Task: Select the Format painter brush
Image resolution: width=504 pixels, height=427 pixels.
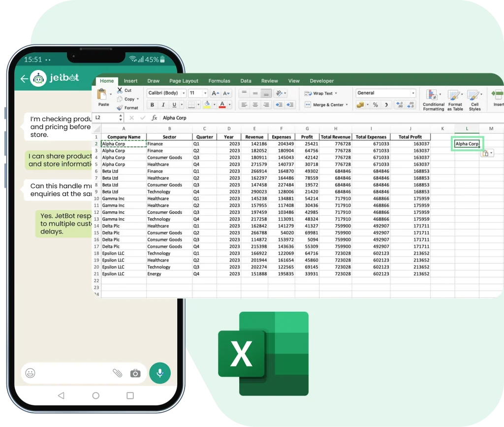Action: [x=120, y=108]
